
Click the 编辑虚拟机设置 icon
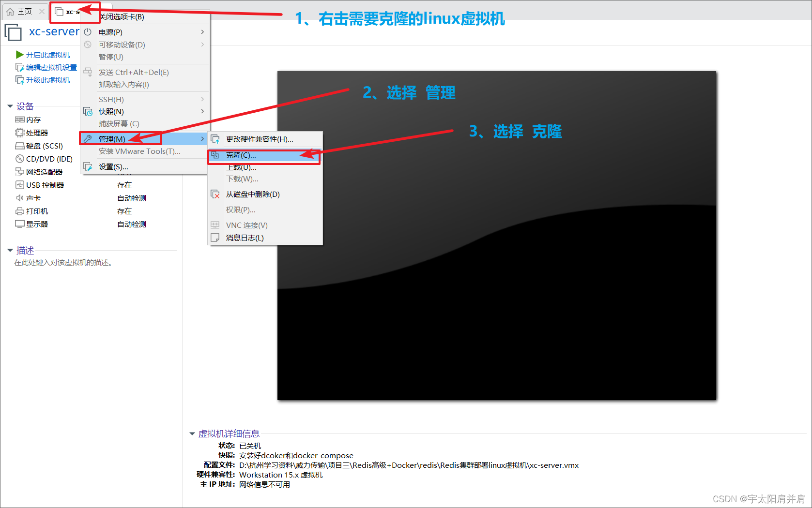pos(20,67)
